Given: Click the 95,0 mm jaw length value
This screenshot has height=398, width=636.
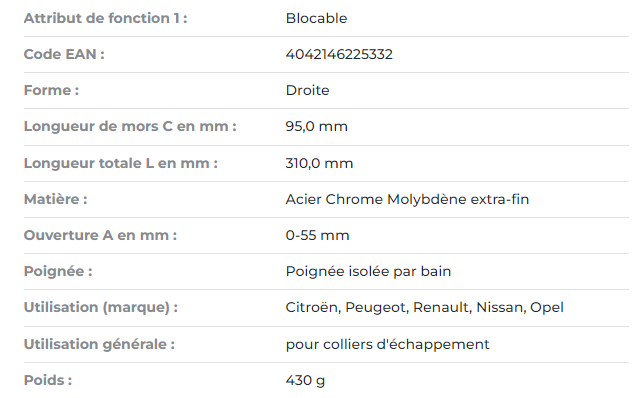Looking at the screenshot, I should (316, 127).
